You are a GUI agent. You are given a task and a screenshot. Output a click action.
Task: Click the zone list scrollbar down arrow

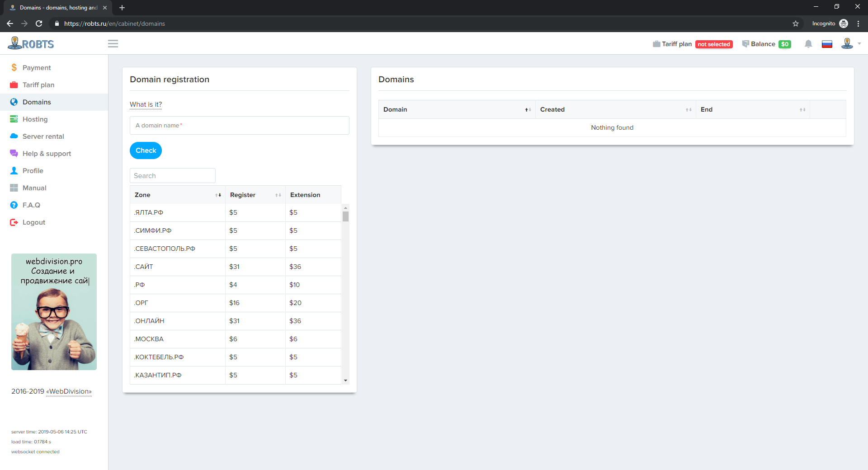[345, 381]
